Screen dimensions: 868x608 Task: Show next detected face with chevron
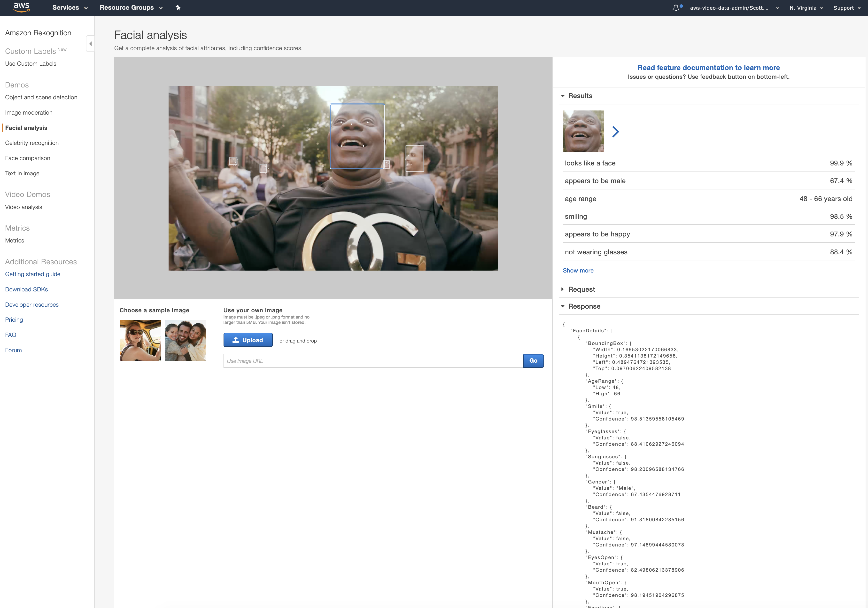[x=615, y=132]
